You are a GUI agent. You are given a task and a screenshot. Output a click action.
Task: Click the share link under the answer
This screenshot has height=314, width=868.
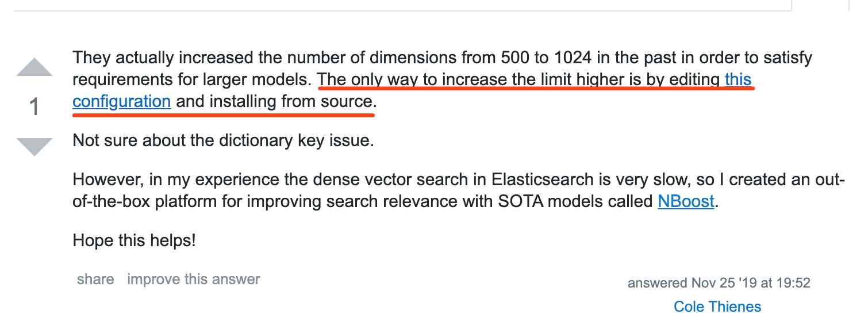coord(95,279)
